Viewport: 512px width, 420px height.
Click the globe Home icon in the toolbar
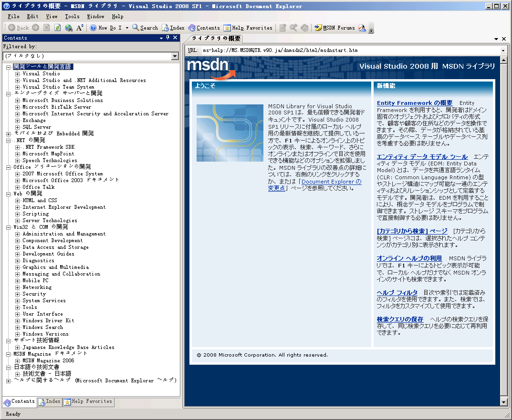tap(69, 28)
